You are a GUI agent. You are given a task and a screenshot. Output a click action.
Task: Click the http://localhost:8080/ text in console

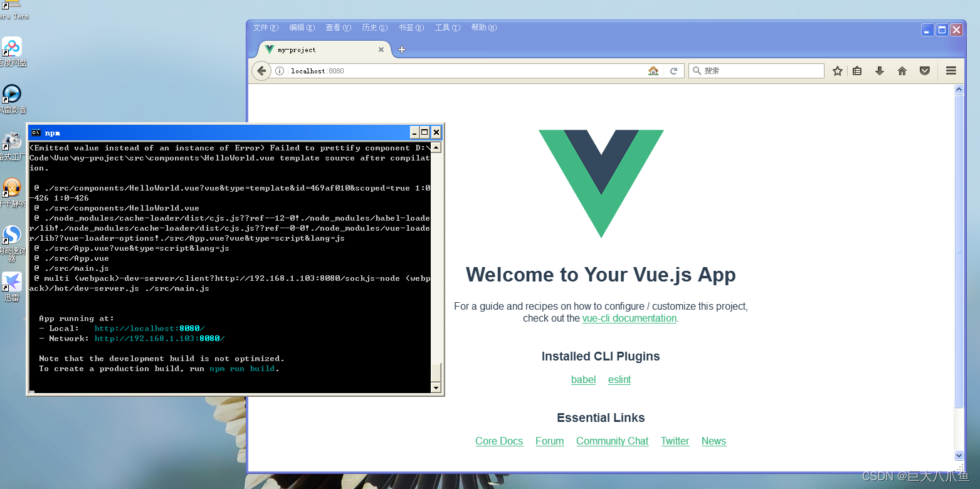[x=150, y=329]
